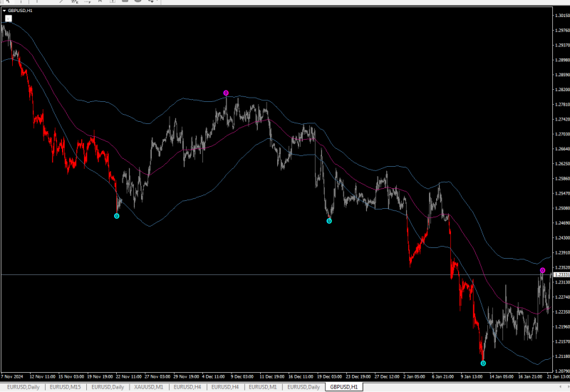Screen dimensions: 570x392
Task: Select the magenta signal marker at December peak
Action: tap(226, 93)
